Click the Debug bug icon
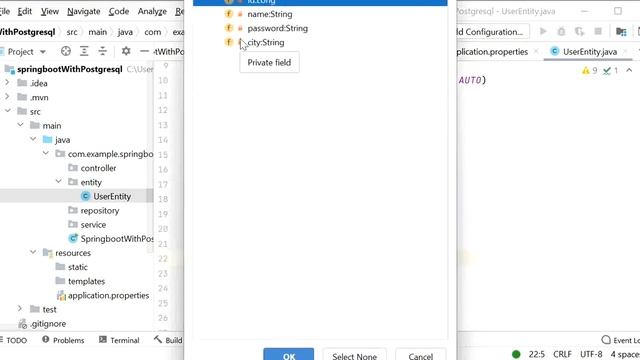 click(561, 31)
